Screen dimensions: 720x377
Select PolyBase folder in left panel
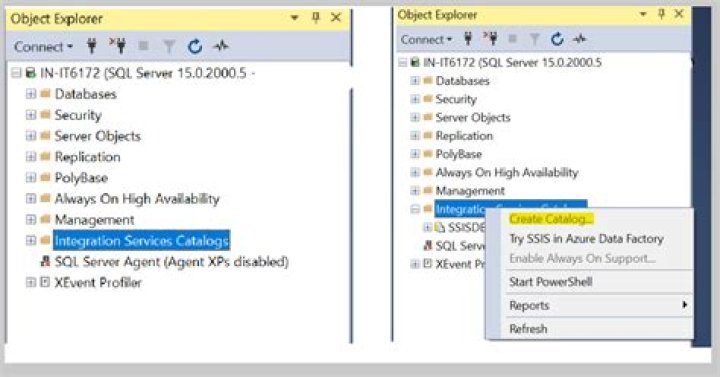81,178
